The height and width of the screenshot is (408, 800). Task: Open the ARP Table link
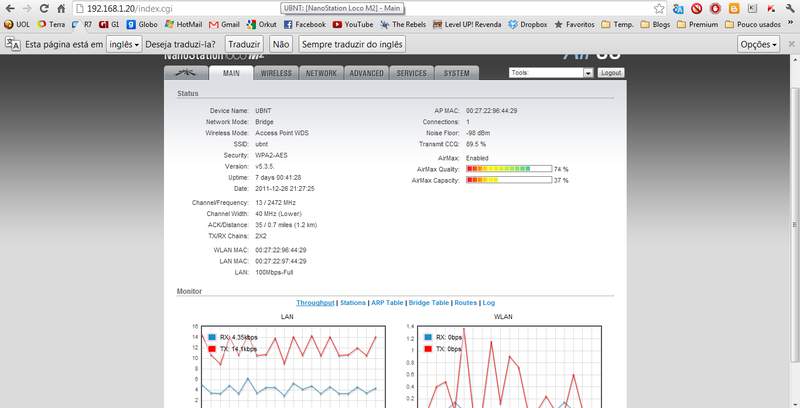point(387,303)
